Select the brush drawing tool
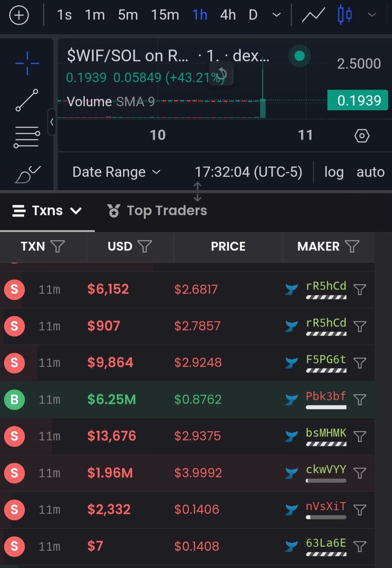Image resolution: width=392 pixels, height=568 pixels. click(27, 175)
